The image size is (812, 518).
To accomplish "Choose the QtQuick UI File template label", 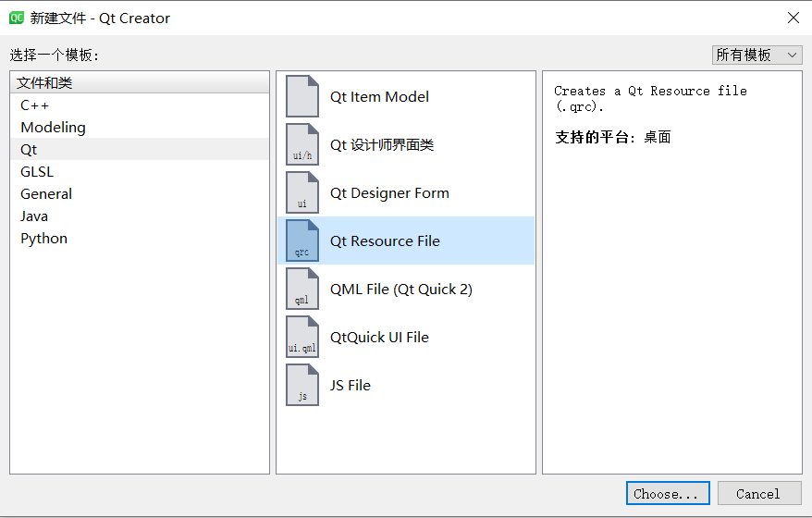I will point(379,338).
